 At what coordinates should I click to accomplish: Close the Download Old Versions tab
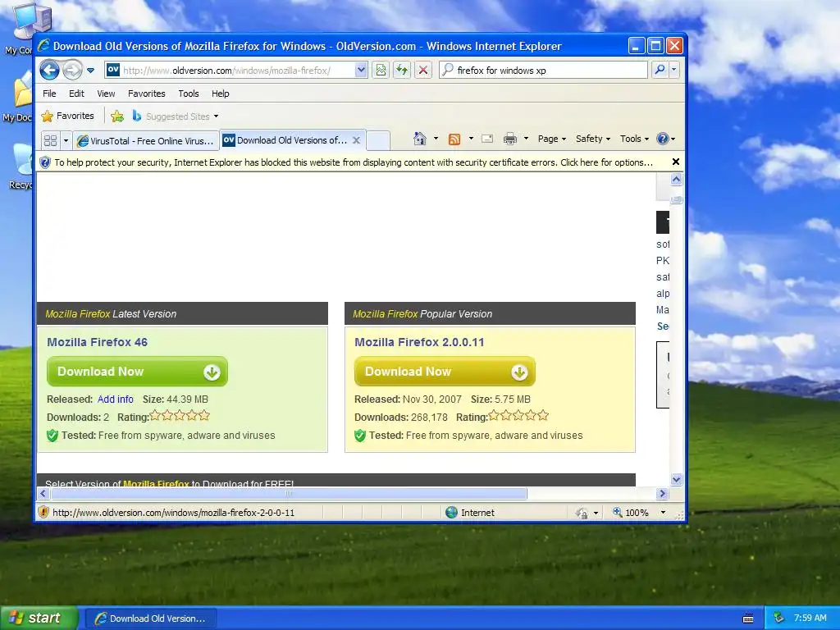356,140
